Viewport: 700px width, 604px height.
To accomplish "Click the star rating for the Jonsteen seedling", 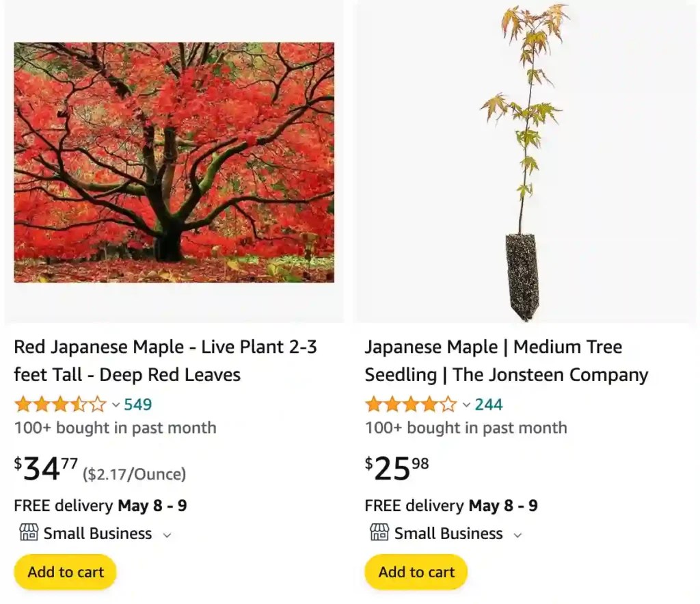I will 412,404.
